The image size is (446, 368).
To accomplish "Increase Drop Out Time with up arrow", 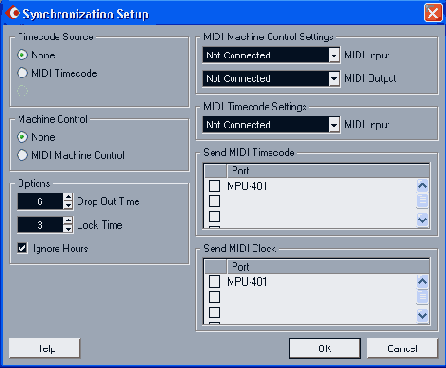I will click(68, 197).
